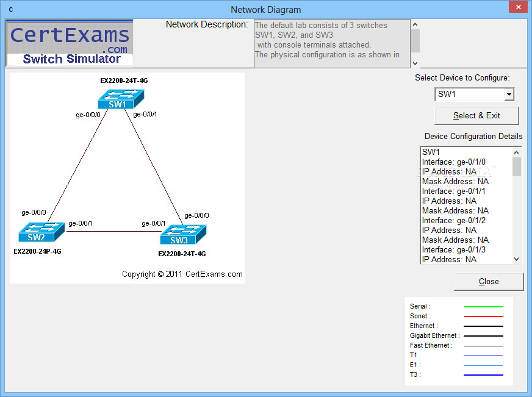Click the 'EX2200-24T-4G' label under SW3
Image resolution: width=532 pixels, height=397 pixels.
click(x=182, y=254)
